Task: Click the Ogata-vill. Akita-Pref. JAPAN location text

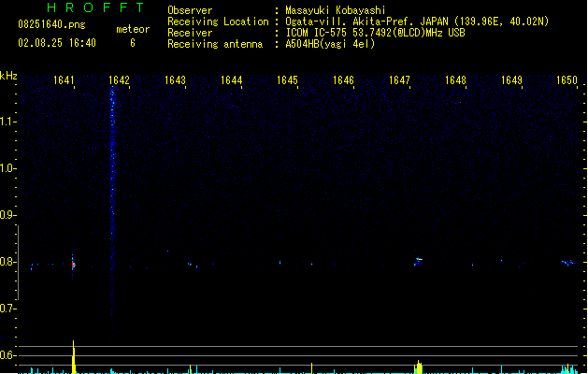Action: point(417,22)
